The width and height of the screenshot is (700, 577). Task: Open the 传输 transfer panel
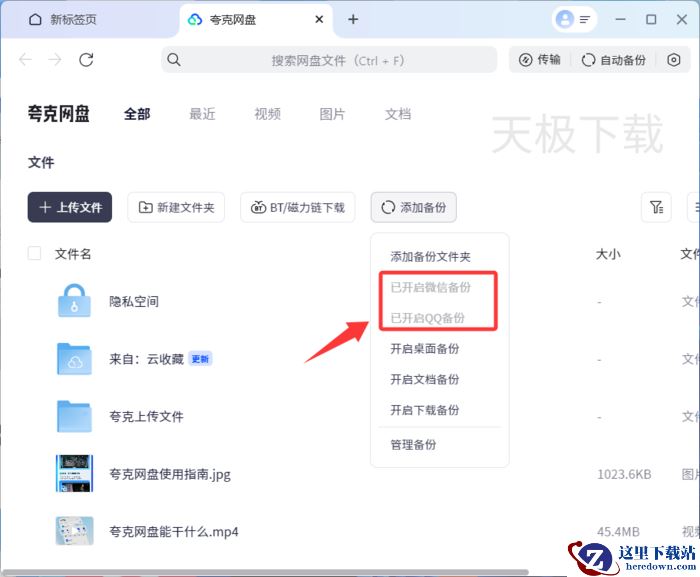[x=540, y=60]
